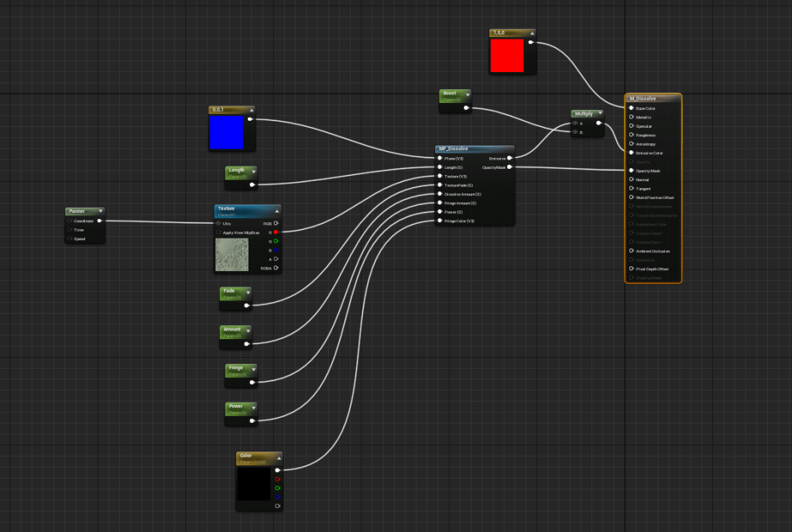Toggle the red 1,0,0 node preview arrow
This screenshot has width=792, height=532.
point(531,33)
